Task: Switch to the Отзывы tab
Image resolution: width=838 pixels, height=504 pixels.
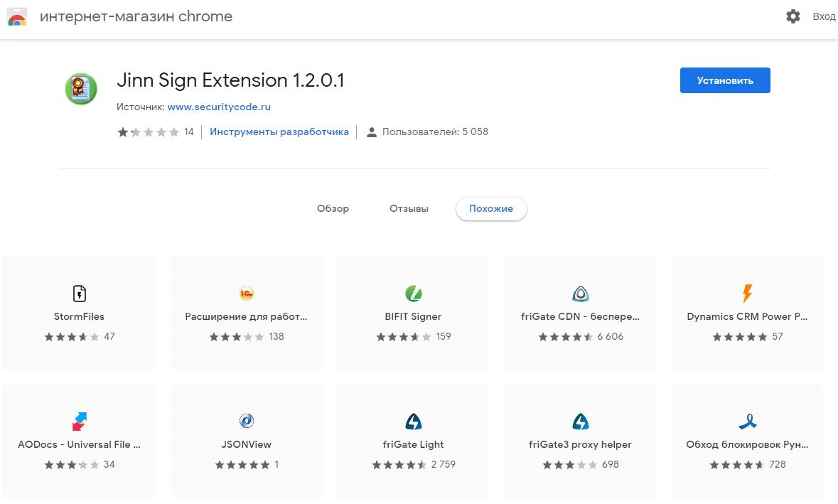Action: pyautogui.click(x=409, y=208)
